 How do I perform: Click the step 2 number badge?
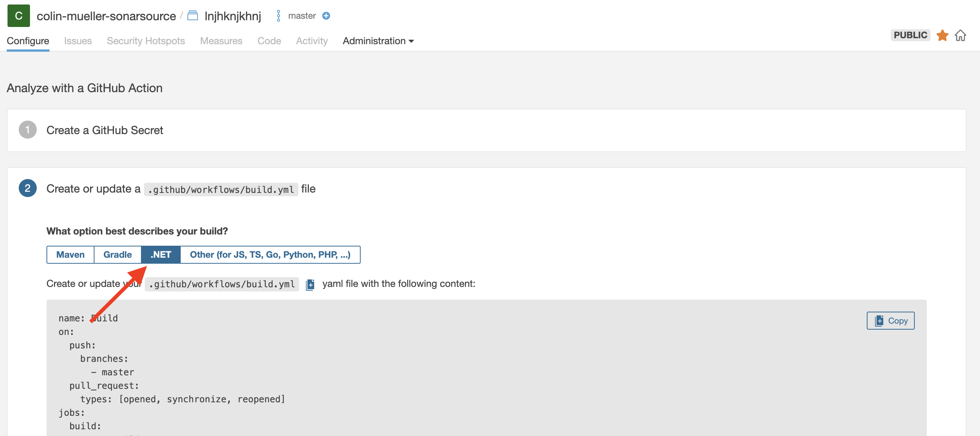pos(27,188)
